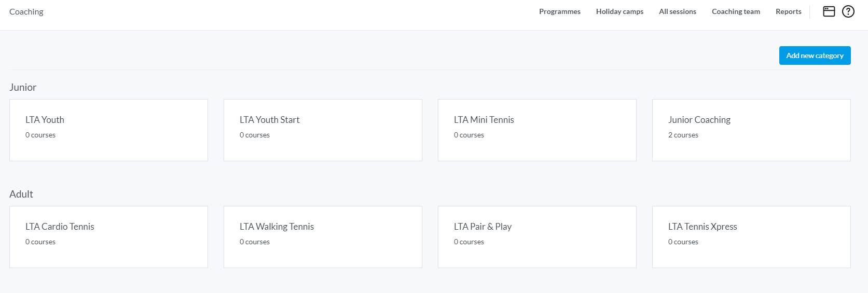Viewport: 868px width, 293px height.
Task: Choose the LTA Tennis Xpress category
Action: click(751, 236)
